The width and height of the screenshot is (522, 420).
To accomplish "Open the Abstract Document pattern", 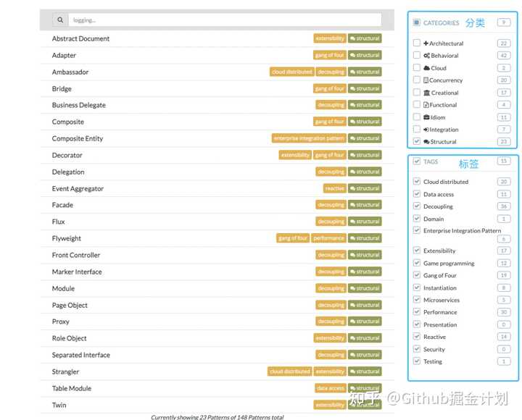I will [x=80, y=38].
